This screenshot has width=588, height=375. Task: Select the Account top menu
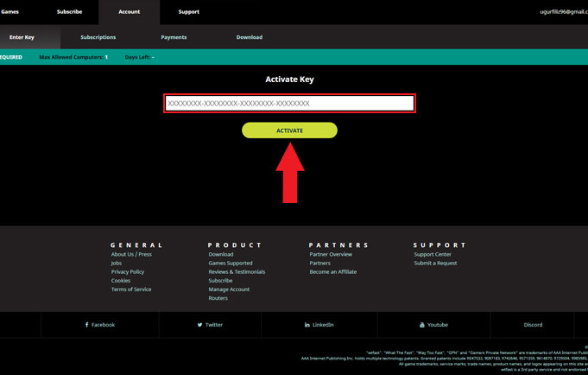(x=129, y=12)
